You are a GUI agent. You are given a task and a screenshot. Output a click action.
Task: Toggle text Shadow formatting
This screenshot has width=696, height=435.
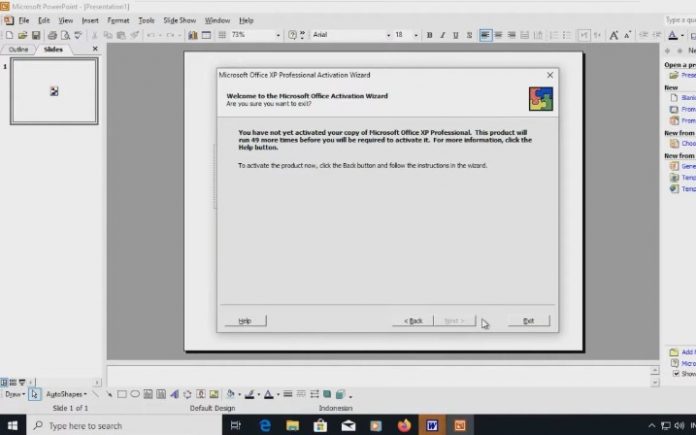[x=469, y=35]
